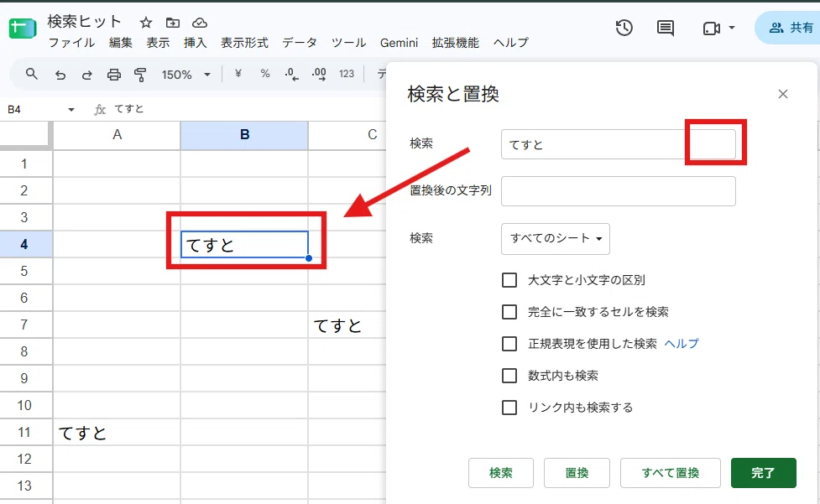The height and width of the screenshot is (504, 820).
Task: Undo the last action
Action: coord(60,75)
